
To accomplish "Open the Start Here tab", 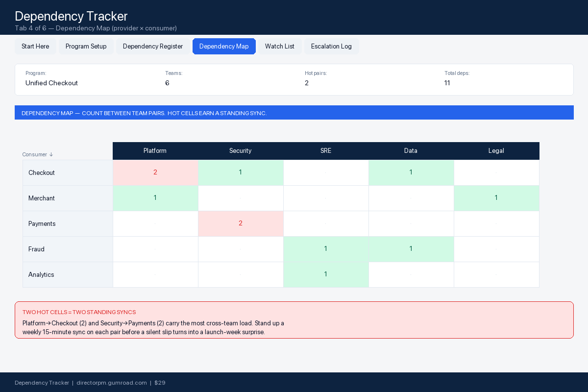I will pyautogui.click(x=35, y=47).
